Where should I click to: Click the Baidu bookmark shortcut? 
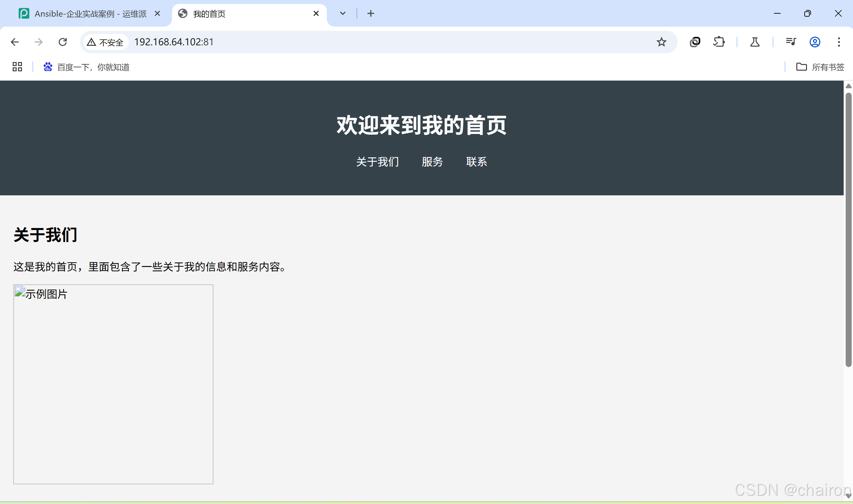87,67
